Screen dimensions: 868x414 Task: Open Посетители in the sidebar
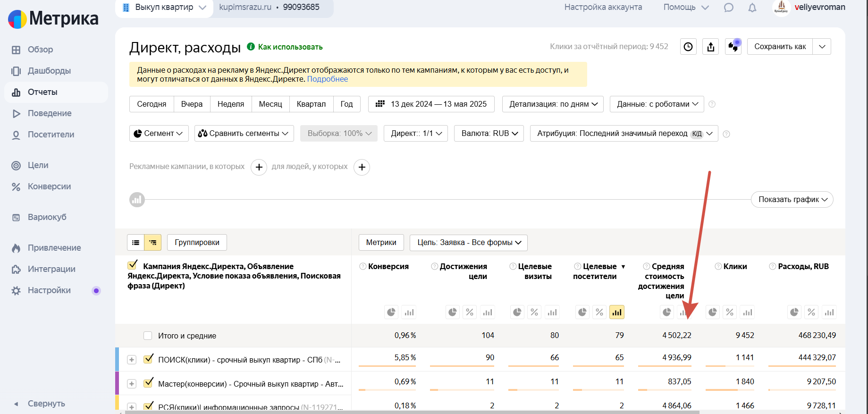(x=51, y=135)
